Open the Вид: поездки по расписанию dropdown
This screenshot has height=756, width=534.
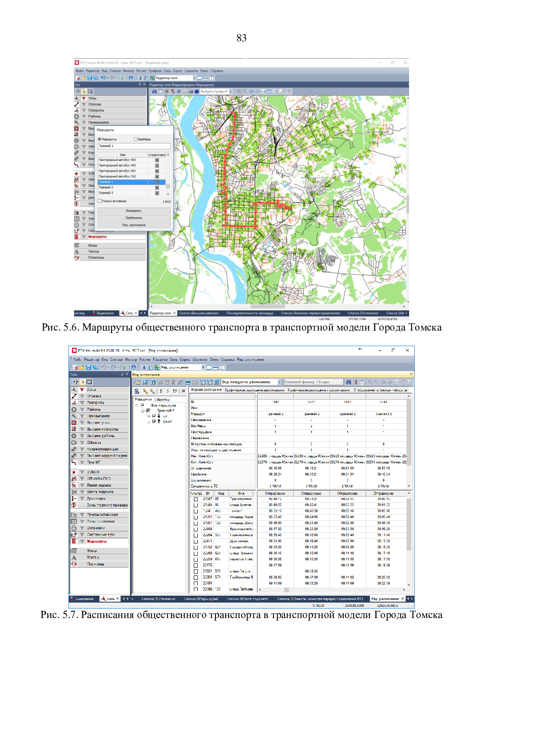(279, 382)
